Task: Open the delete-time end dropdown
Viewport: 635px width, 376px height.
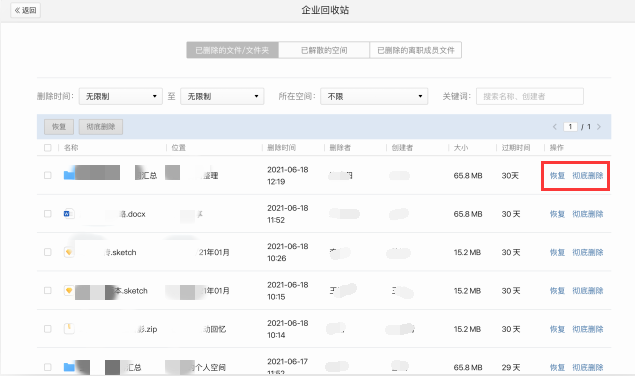Action: point(222,96)
